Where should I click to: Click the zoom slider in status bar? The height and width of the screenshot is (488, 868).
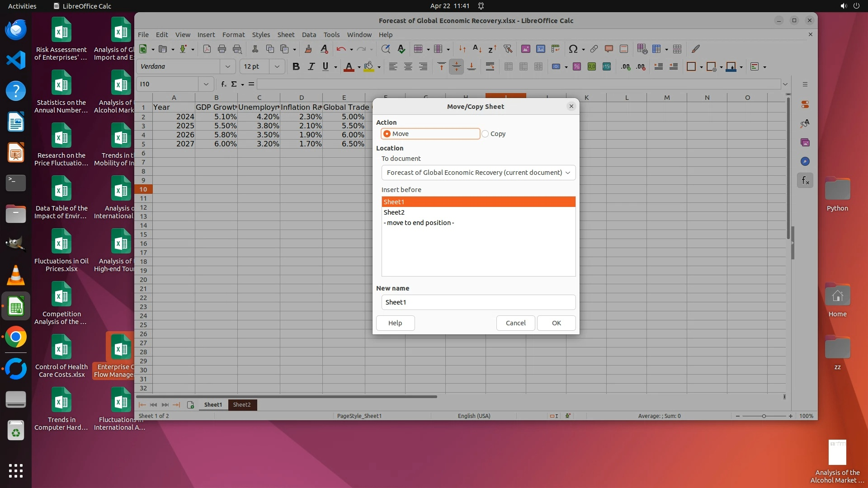(764, 416)
